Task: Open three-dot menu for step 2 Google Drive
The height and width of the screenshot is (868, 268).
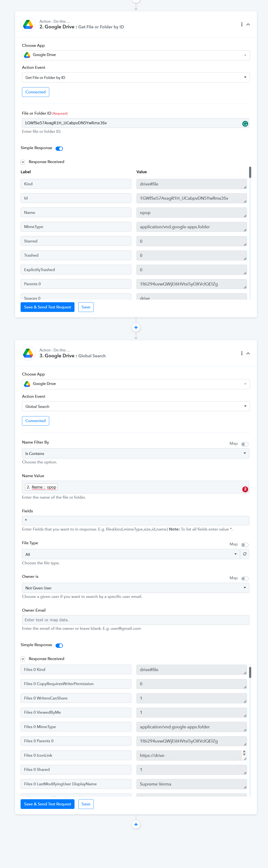Action: 241,25
